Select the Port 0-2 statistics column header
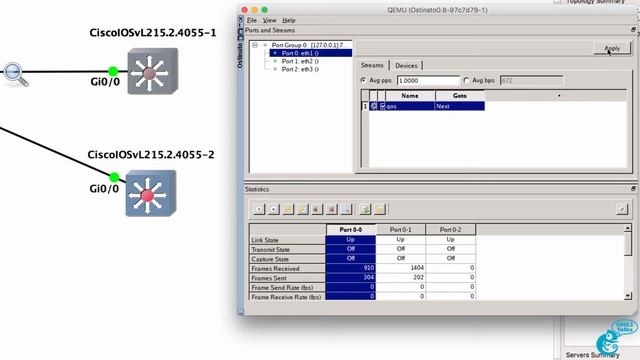 click(450, 229)
